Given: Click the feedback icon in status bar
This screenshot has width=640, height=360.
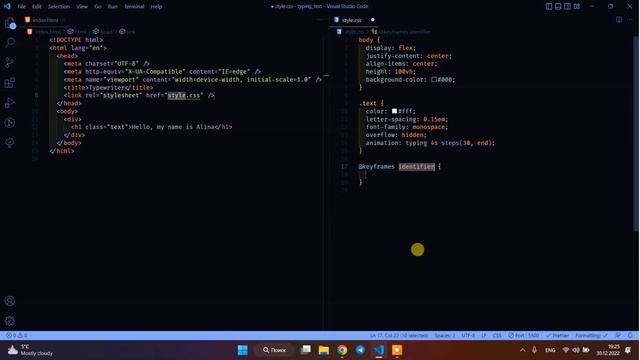Looking at the screenshot, I should click(x=618, y=336).
